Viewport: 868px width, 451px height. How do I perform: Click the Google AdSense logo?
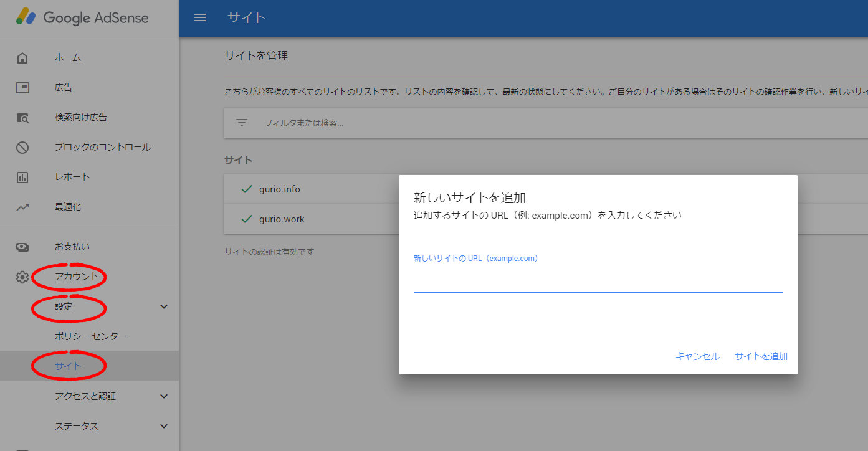(83, 17)
